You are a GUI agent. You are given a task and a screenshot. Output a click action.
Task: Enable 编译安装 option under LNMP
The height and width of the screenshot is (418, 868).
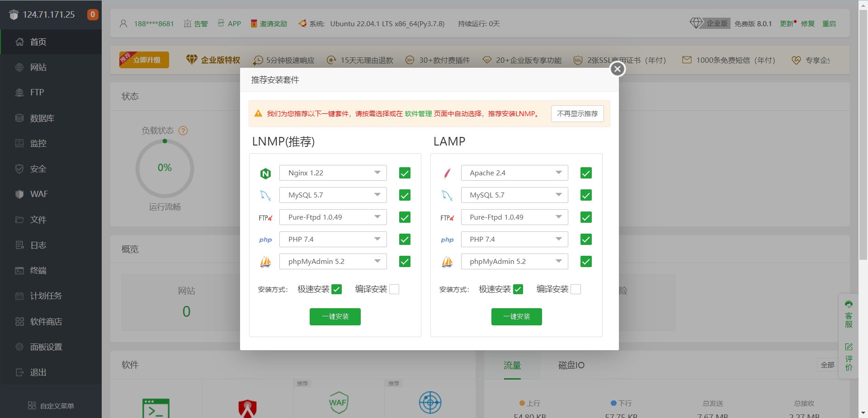pos(394,289)
